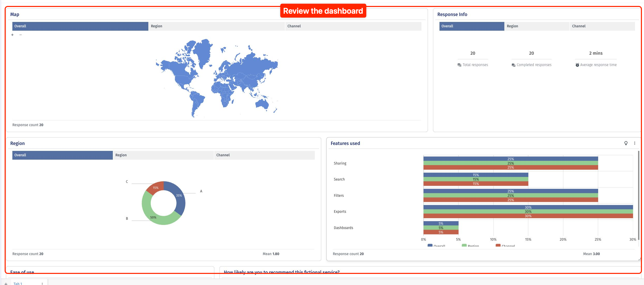Click the blue Overall bar for Exports
This screenshot has height=285, width=644.
pyautogui.click(x=528, y=207)
